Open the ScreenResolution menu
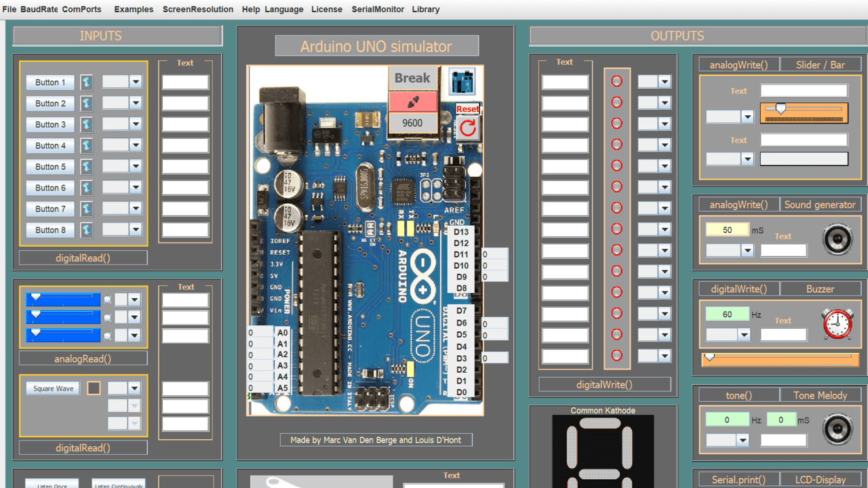This screenshot has width=868, height=488. pyautogui.click(x=198, y=9)
